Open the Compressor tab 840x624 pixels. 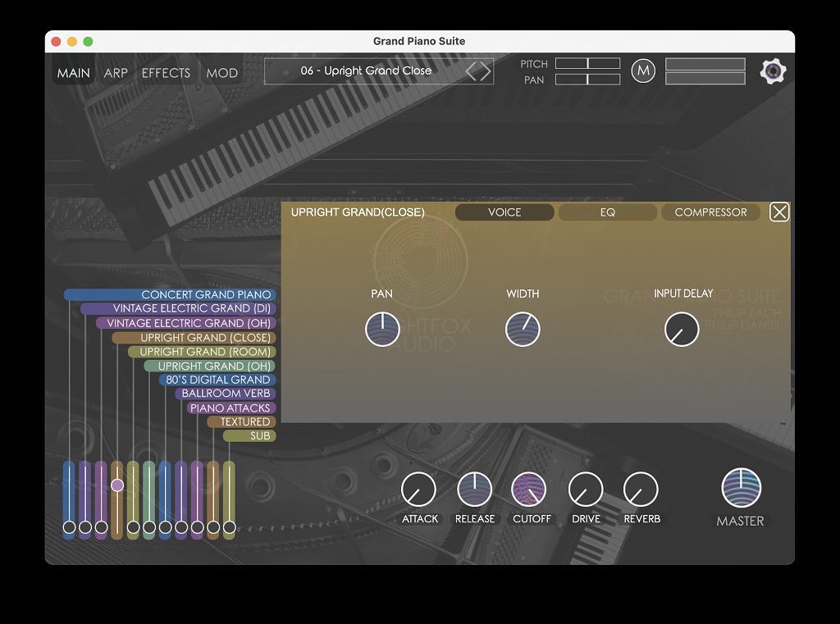pyautogui.click(x=710, y=212)
